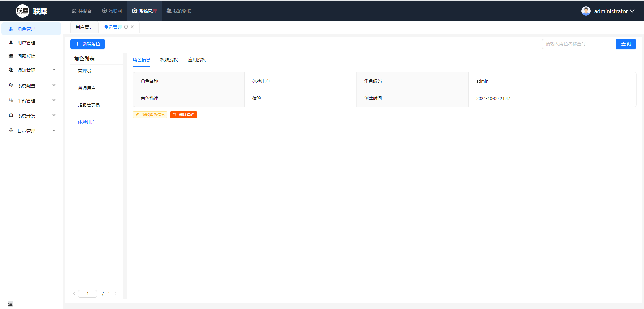644x309 pixels.
Task: Click the 新增角色 button
Action: pos(88,44)
